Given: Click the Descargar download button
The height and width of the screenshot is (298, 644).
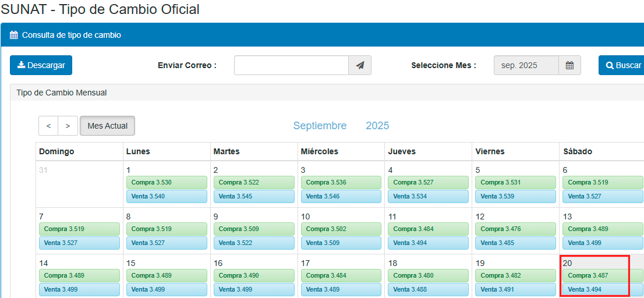Looking at the screenshot, I should coord(41,65).
